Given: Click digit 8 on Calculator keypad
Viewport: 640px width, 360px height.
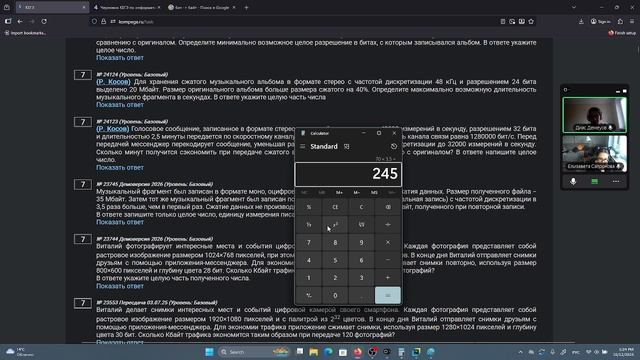Looking at the screenshot, I should point(335,242).
